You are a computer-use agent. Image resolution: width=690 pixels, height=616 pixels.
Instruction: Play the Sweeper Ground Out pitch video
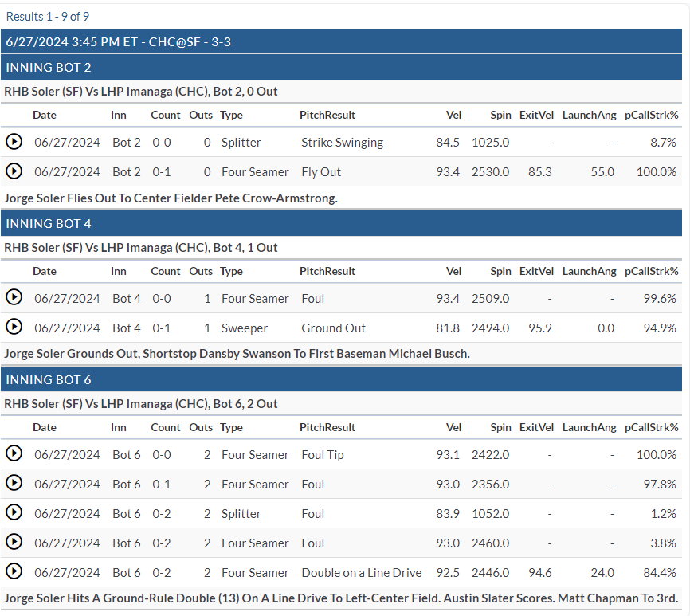click(x=14, y=328)
